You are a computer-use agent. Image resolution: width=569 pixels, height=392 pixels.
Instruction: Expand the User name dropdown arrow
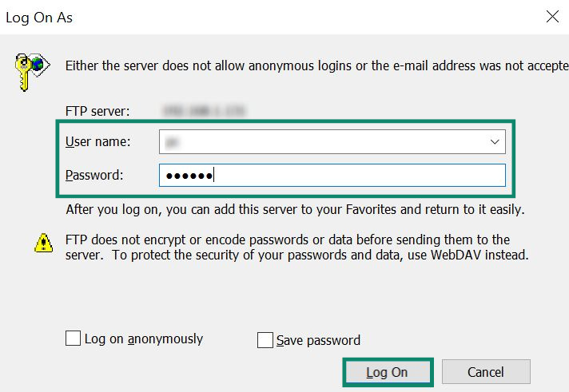495,142
